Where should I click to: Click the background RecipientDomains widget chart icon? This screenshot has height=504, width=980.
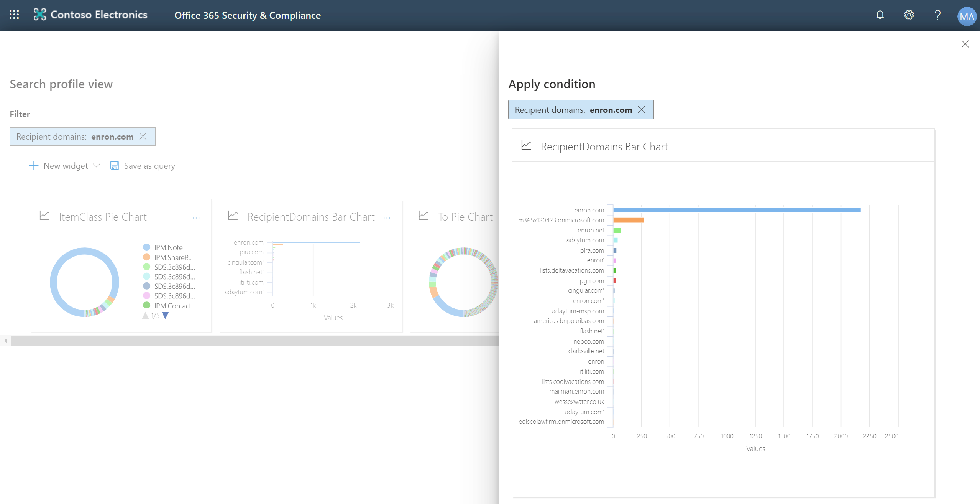[233, 216]
